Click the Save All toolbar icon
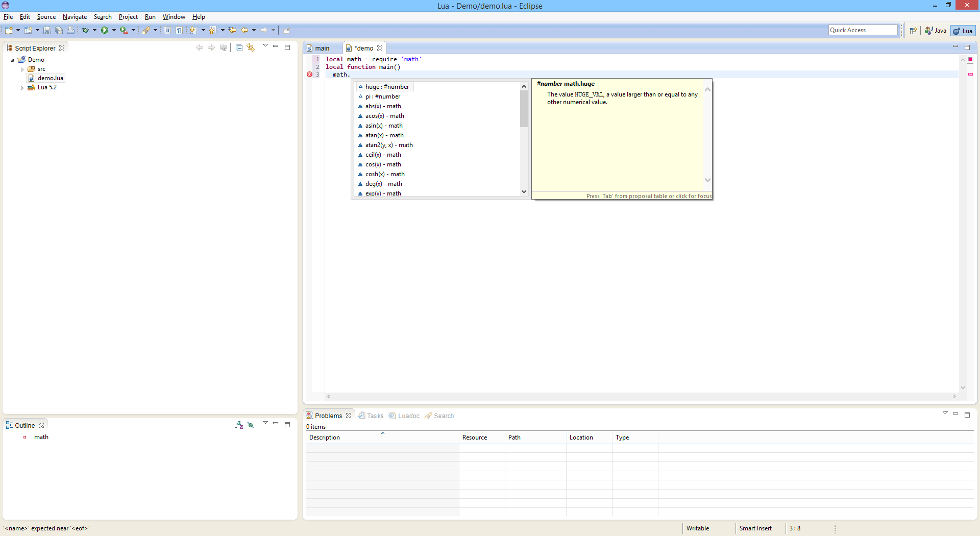980x536 pixels. (59, 31)
